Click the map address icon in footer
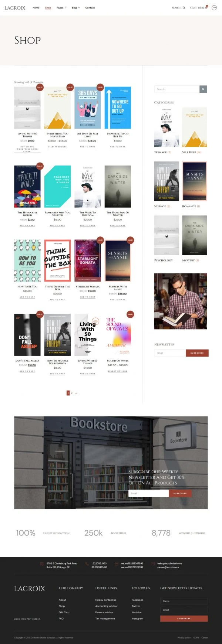Screen dimensions: 222x644 (x=42, y=564)
